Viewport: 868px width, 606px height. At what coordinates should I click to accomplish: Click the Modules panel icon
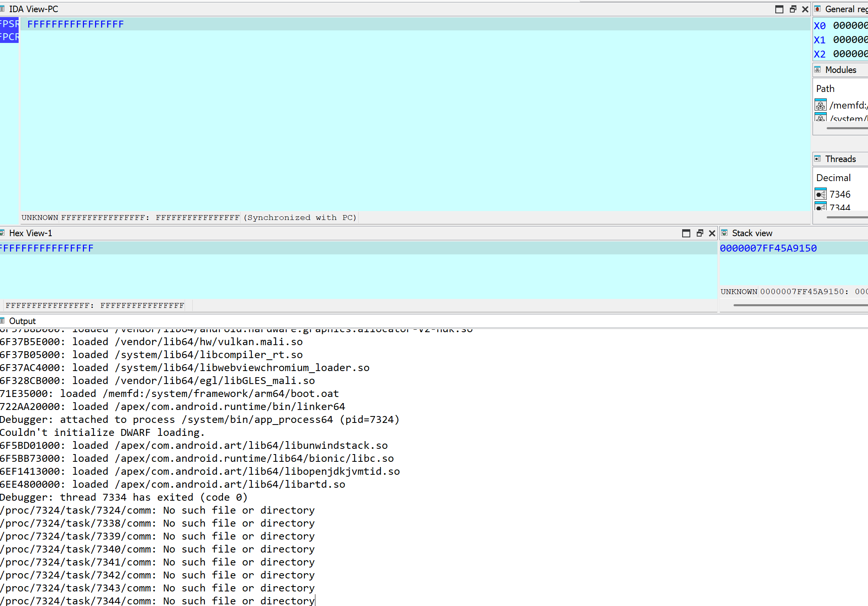coord(817,70)
